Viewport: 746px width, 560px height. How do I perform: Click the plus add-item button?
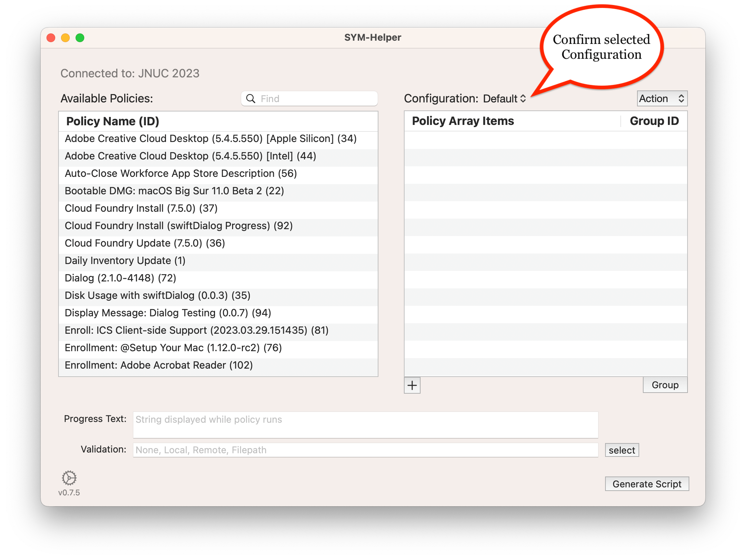coord(412,385)
